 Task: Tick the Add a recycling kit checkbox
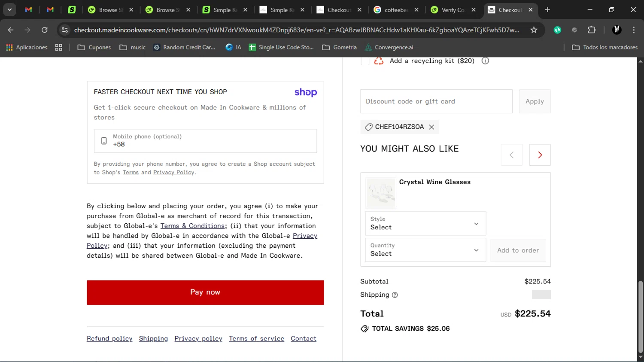click(x=365, y=61)
